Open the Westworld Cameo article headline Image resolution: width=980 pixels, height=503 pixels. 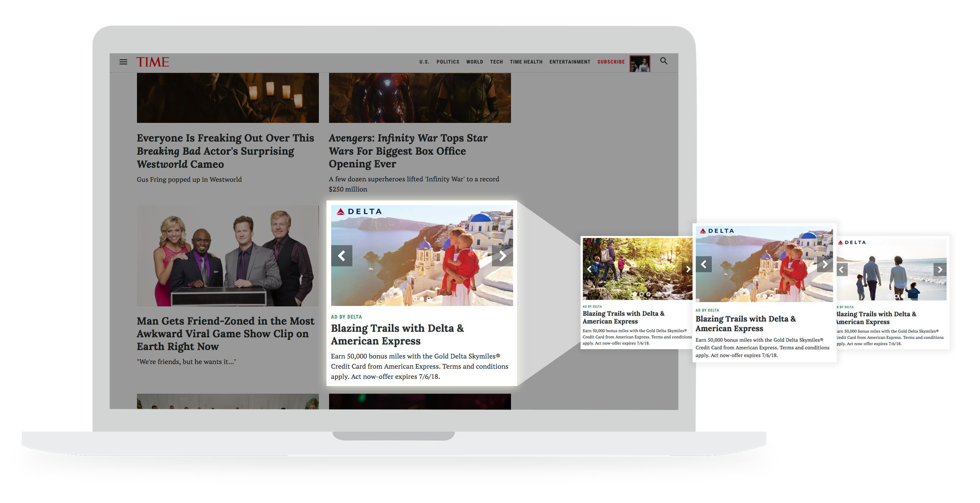click(225, 151)
